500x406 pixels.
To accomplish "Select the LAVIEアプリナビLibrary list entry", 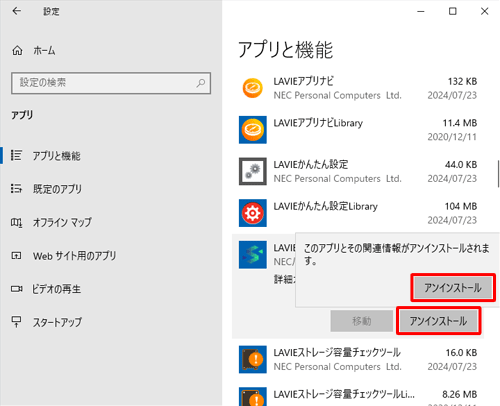I will click(358, 130).
